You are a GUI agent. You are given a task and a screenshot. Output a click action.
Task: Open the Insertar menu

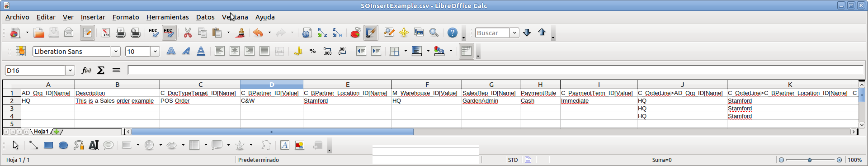tap(93, 17)
